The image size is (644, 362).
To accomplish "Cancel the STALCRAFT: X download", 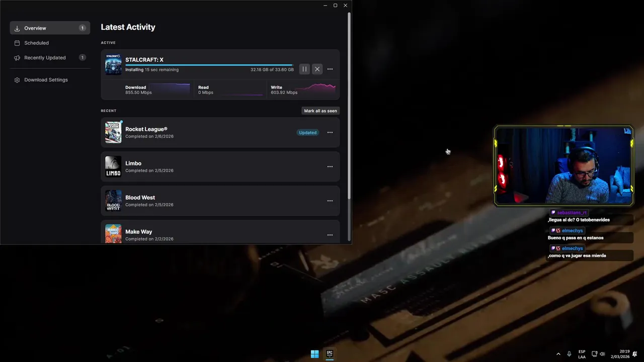I will [317, 69].
